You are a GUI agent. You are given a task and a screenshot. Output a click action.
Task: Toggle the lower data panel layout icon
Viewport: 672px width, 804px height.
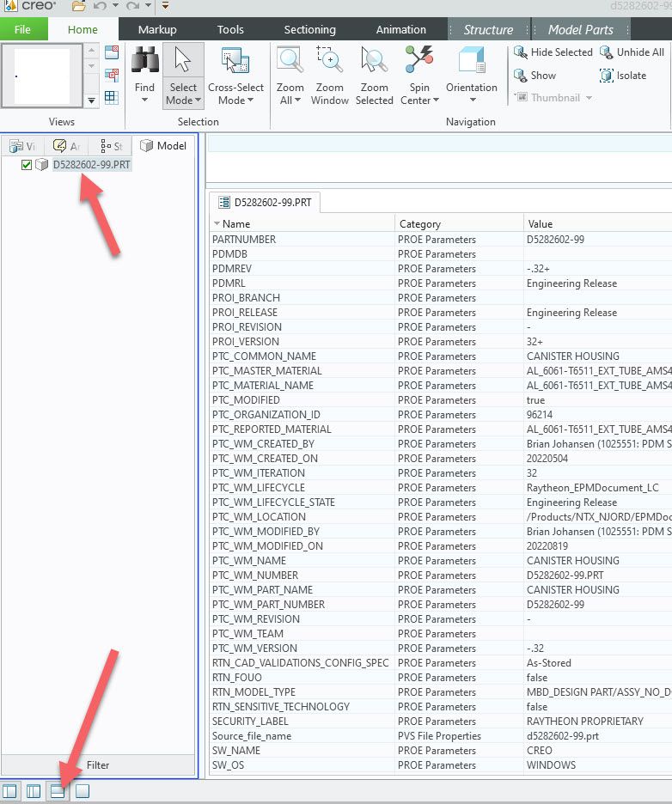coord(58,791)
